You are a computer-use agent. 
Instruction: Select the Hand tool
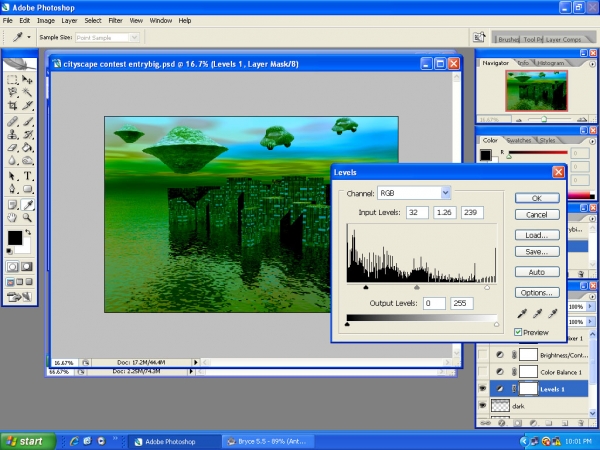12,218
